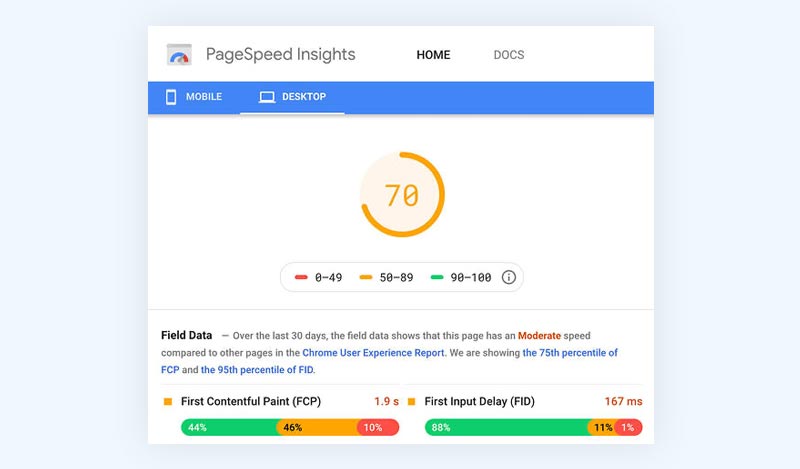This screenshot has width=800, height=469.
Task: Click the red 0-49 legend marker
Action: pyautogui.click(x=301, y=277)
